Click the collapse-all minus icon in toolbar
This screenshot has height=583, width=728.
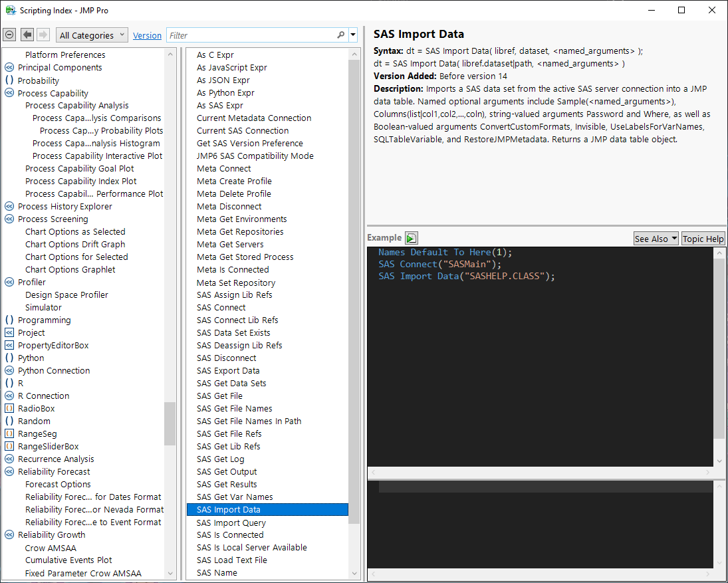[x=9, y=35]
